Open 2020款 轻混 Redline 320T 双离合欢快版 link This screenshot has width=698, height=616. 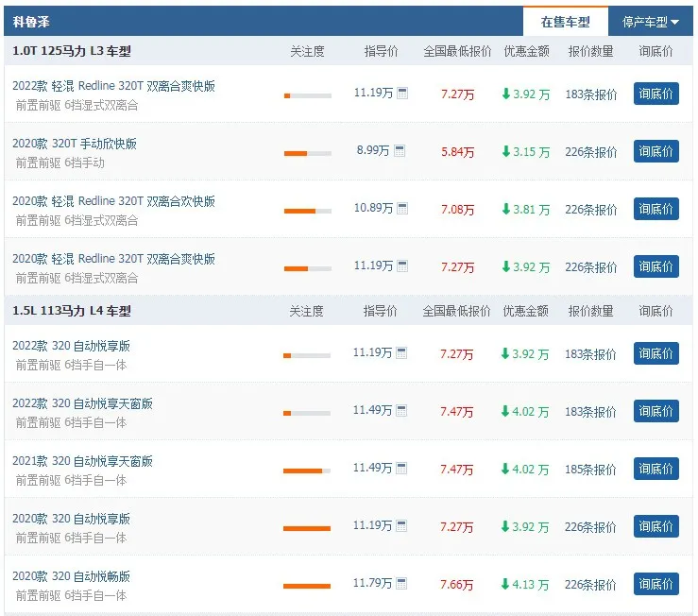(x=113, y=201)
